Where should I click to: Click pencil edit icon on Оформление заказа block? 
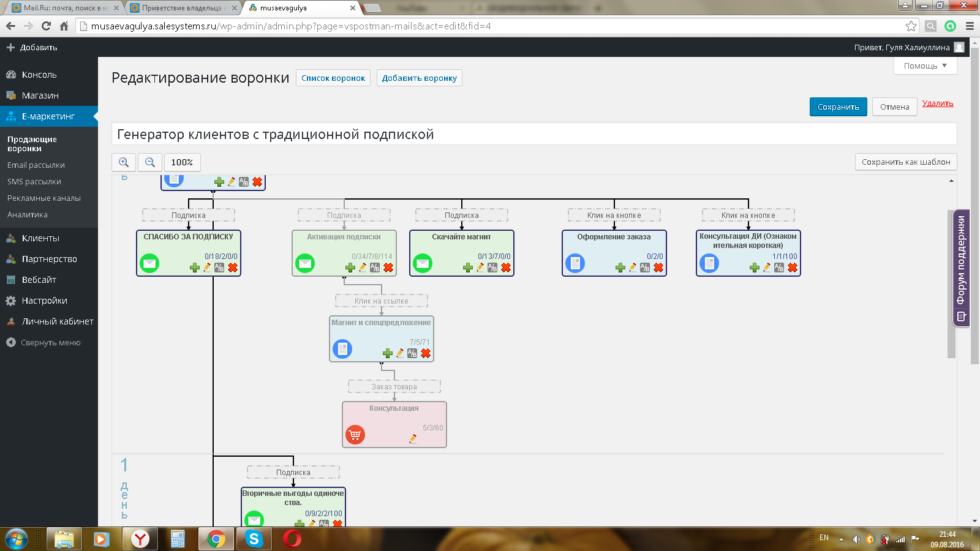coord(633,268)
